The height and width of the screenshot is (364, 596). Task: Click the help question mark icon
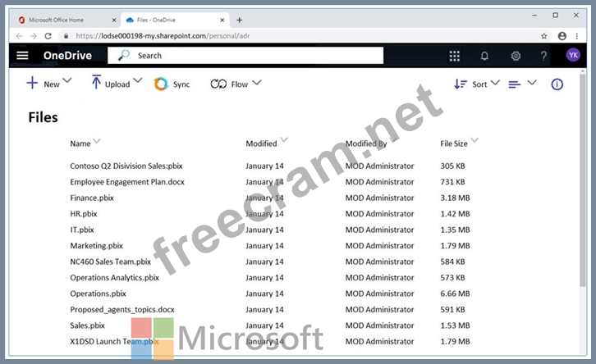[543, 56]
